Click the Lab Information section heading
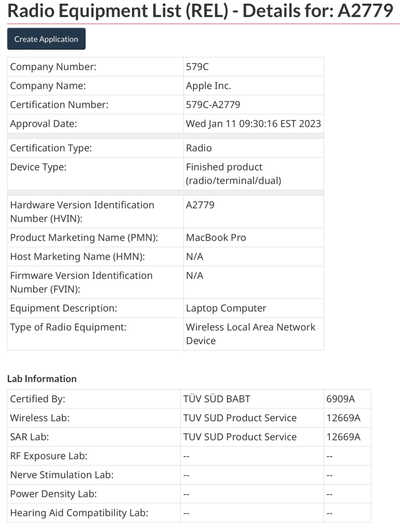Image resolution: width=400 pixels, height=532 pixels. pyautogui.click(x=42, y=379)
